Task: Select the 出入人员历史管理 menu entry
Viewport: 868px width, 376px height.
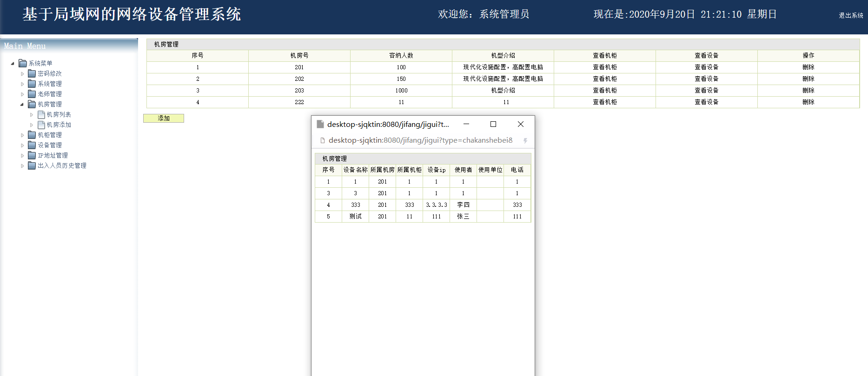Action: click(62, 165)
